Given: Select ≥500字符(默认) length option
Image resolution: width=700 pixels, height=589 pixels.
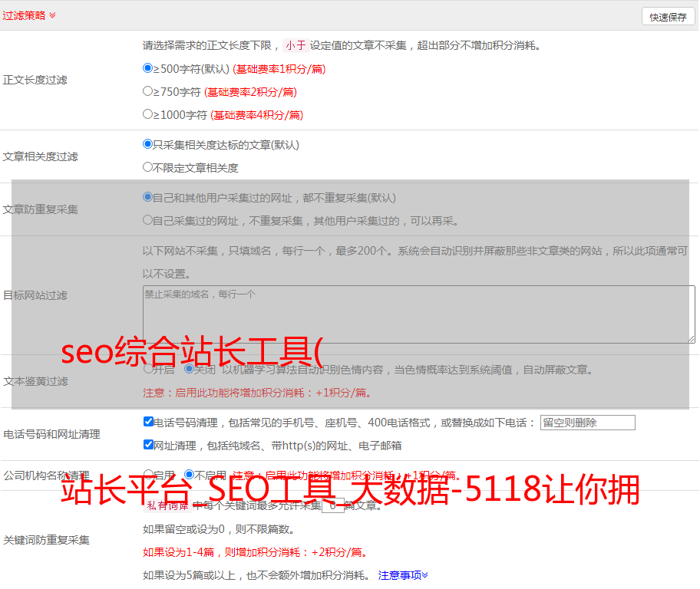Looking at the screenshot, I should (x=148, y=68).
